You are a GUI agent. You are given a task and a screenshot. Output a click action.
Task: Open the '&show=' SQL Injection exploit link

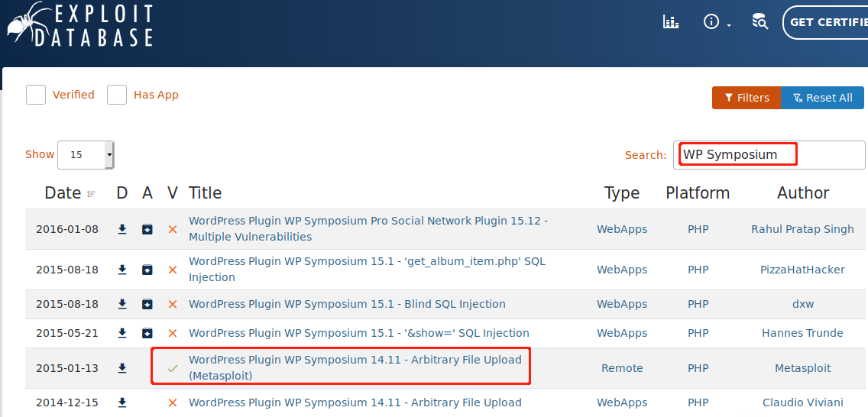[x=358, y=333]
